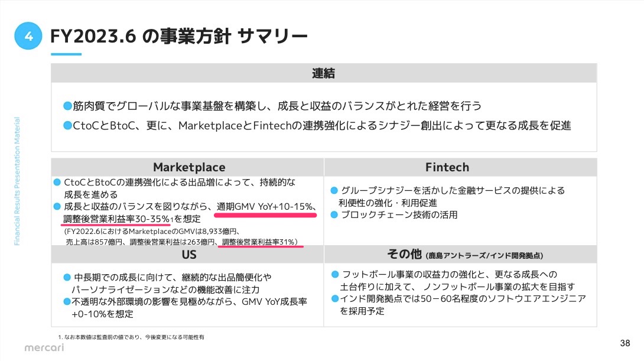Viewport: 644px width, 361px height.
Task: Click page number 38
Action: (625, 343)
